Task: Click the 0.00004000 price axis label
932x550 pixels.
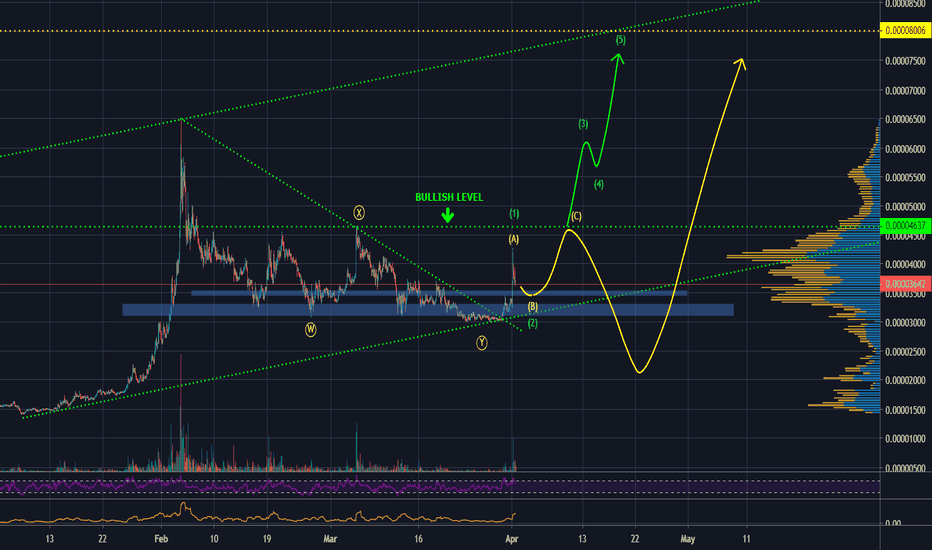Action: (x=905, y=265)
